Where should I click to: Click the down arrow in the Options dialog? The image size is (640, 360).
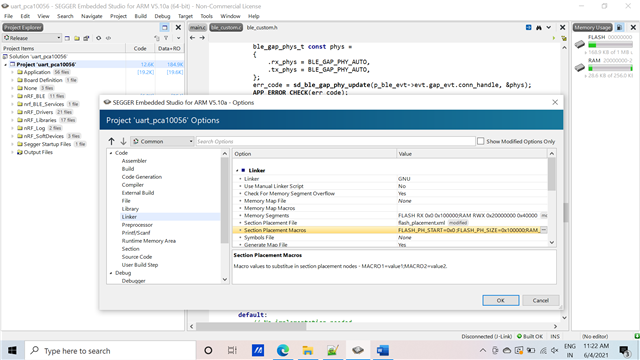coord(123,141)
